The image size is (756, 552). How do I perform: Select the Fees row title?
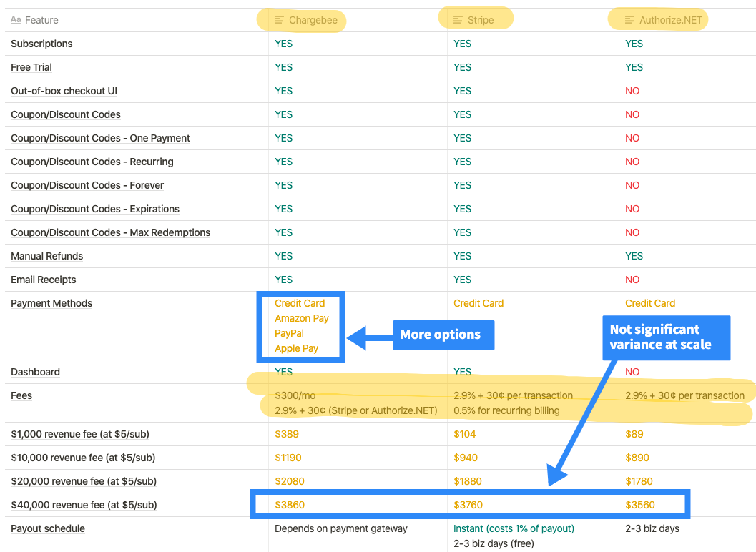(21, 396)
